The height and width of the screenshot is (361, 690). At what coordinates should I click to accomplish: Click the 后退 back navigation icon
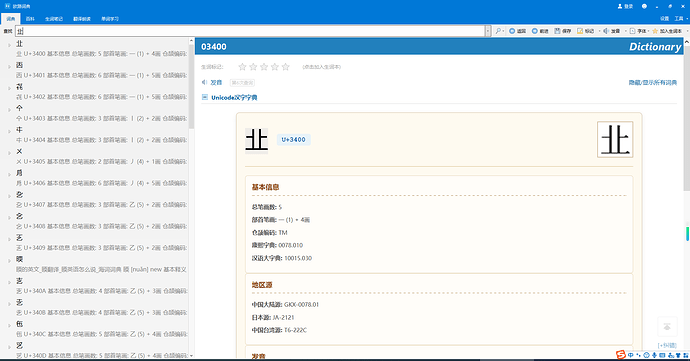click(x=512, y=31)
